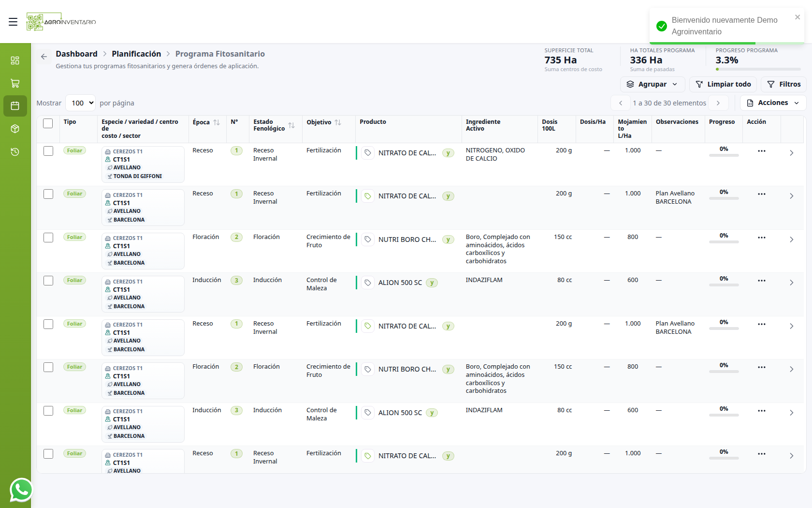
Task: Check the second row Receso BARCELONA checkbox
Action: [48, 194]
